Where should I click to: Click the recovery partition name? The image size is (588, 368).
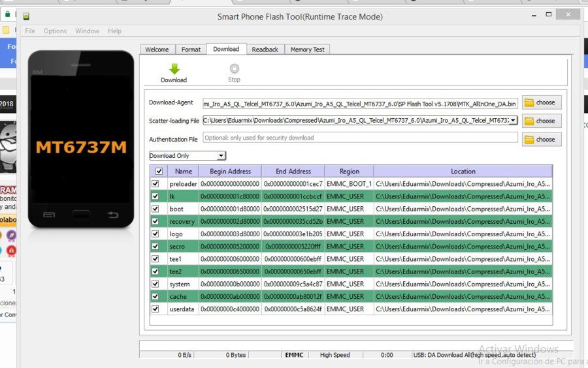[182, 222]
